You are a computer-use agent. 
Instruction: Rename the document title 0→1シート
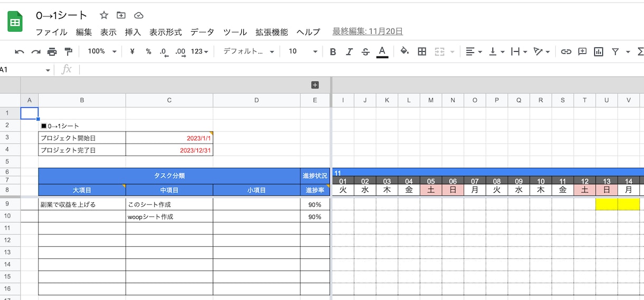click(61, 15)
